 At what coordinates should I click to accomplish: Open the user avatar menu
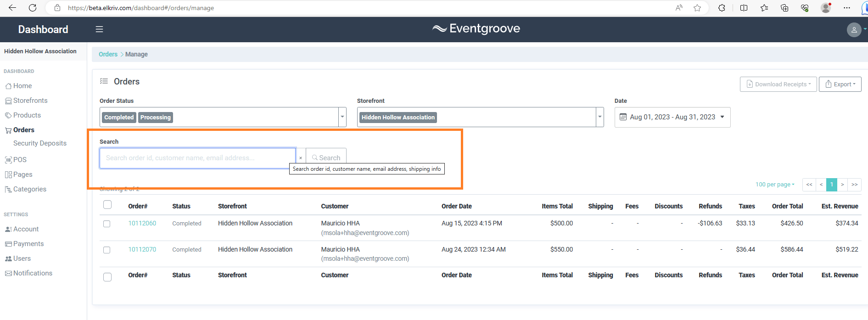854,30
